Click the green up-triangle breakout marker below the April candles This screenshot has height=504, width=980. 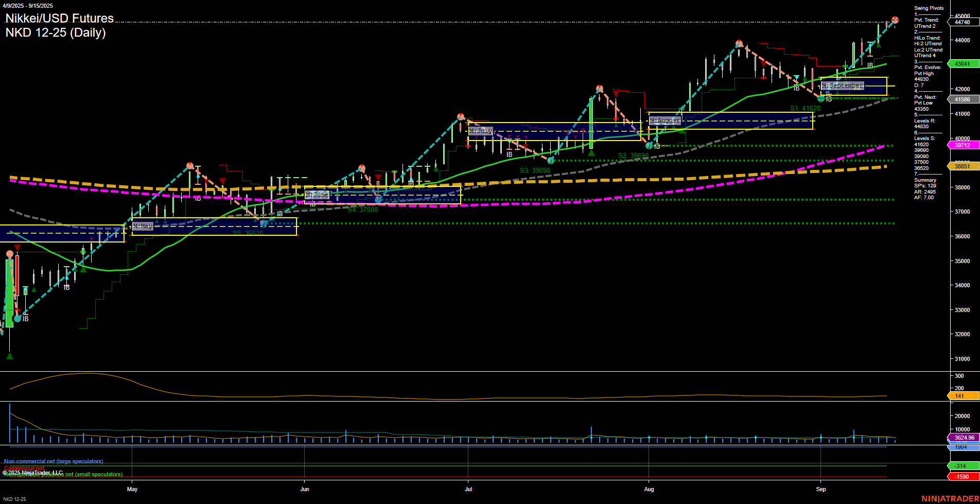click(9, 355)
